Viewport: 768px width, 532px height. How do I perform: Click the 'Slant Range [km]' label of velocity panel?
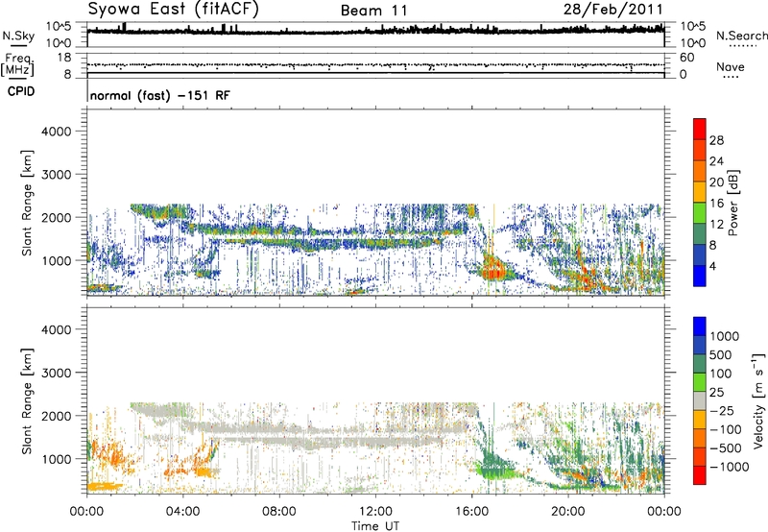pyautogui.click(x=27, y=401)
